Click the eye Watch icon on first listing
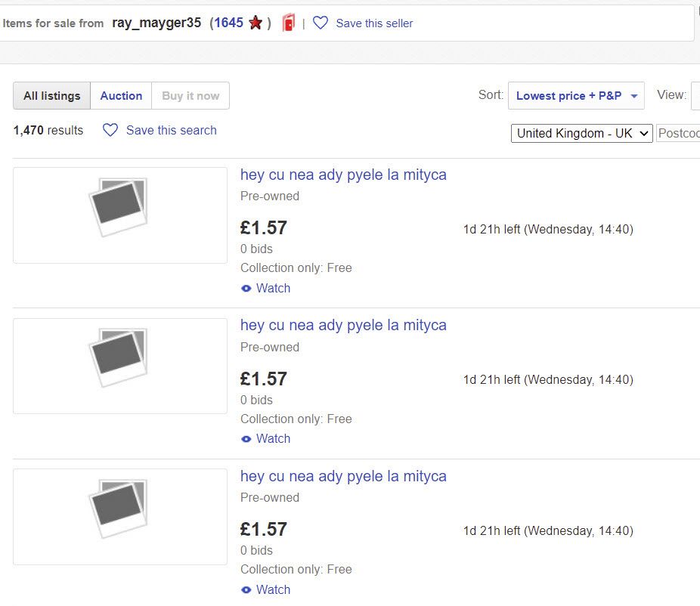Viewport: 700px width, 606px height. click(x=246, y=289)
